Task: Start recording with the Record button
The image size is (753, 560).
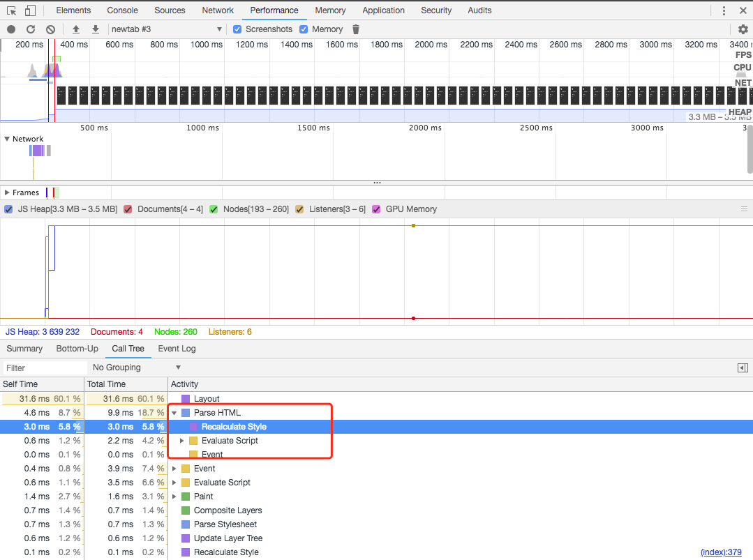Action: pos(11,29)
